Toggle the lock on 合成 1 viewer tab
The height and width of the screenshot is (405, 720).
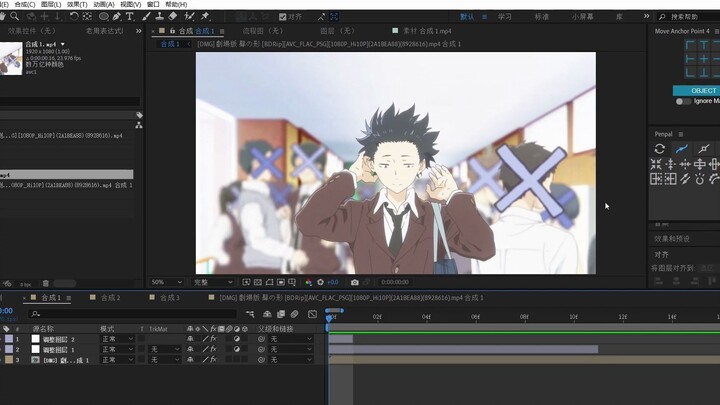click(x=172, y=31)
